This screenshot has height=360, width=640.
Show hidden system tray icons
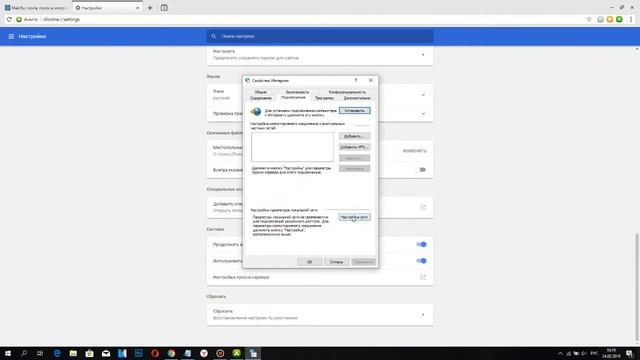[560, 353]
